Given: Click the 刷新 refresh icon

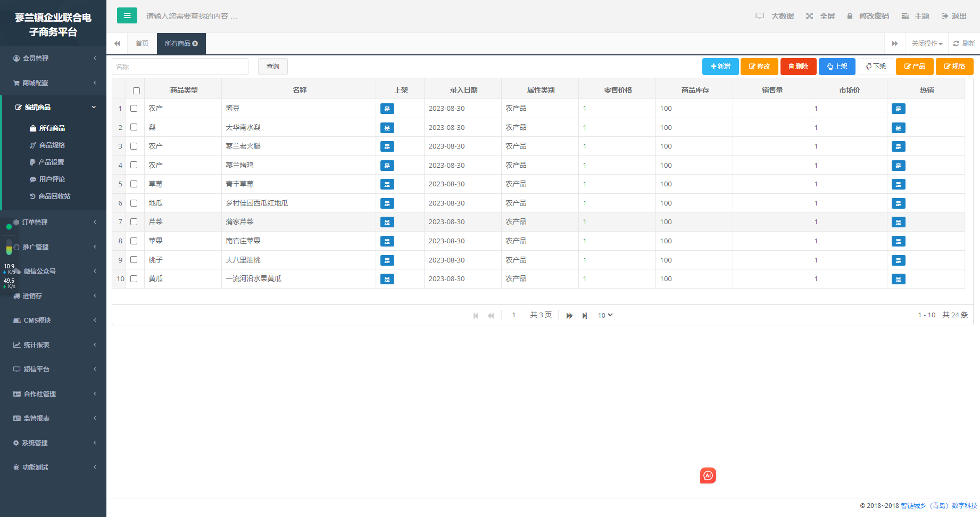Looking at the screenshot, I should click(x=956, y=44).
